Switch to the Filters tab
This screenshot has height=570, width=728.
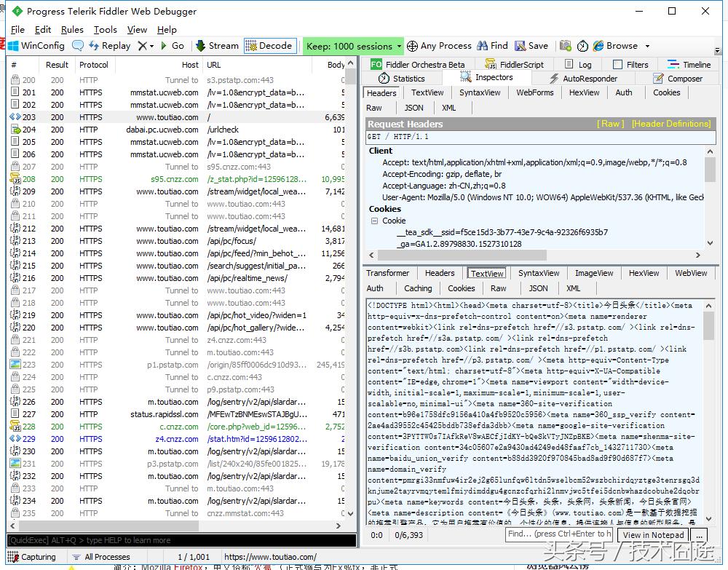tap(630, 65)
